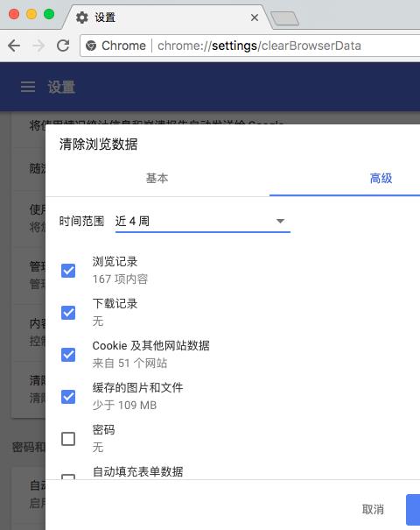This screenshot has height=530, width=420.
Task: Click the 自动填充表单数据 label
Action: (137, 471)
